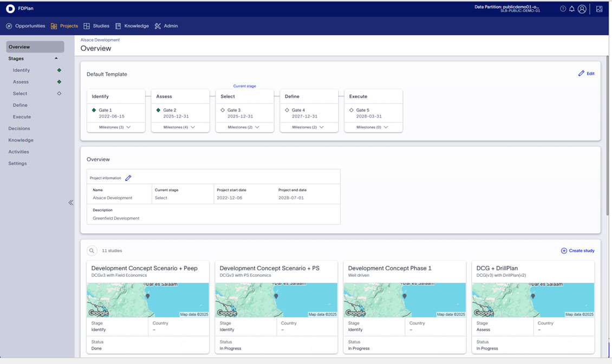Viewport: 612px width, 364px height.
Task: Select the Studies icon in the navigation bar
Action: [x=88, y=25]
